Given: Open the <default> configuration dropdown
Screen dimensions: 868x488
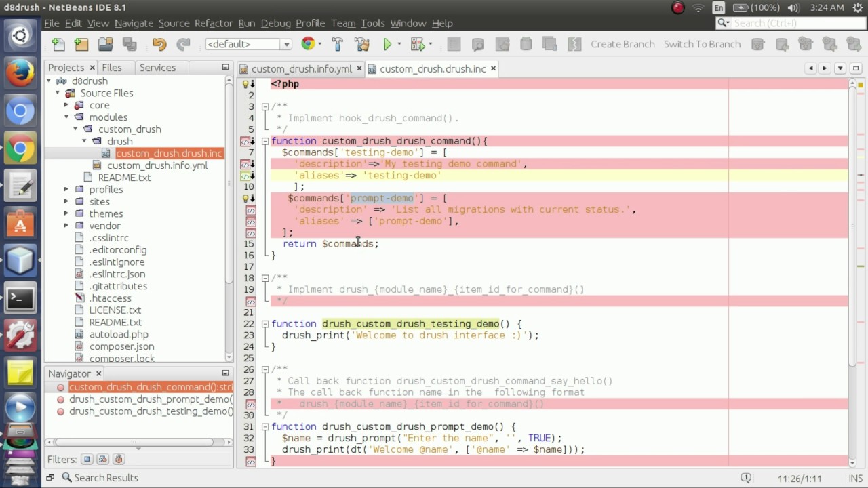Looking at the screenshot, I should tap(248, 44).
